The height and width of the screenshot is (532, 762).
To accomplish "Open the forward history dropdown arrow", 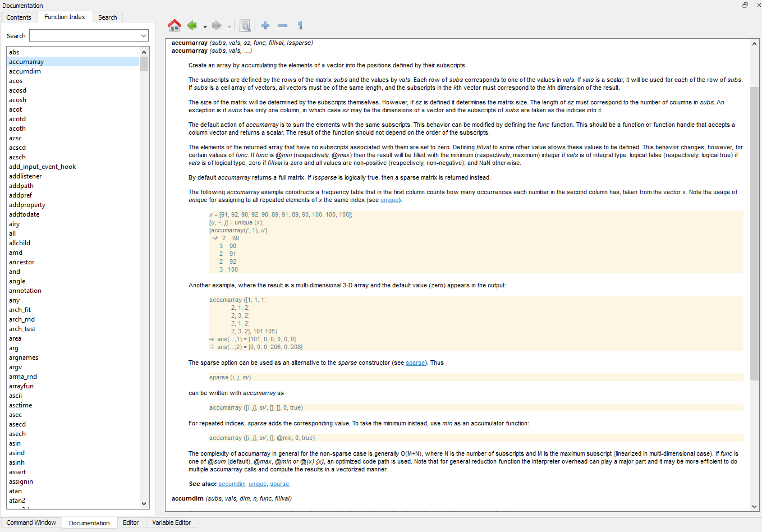I will pyautogui.click(x=229, y=27).
